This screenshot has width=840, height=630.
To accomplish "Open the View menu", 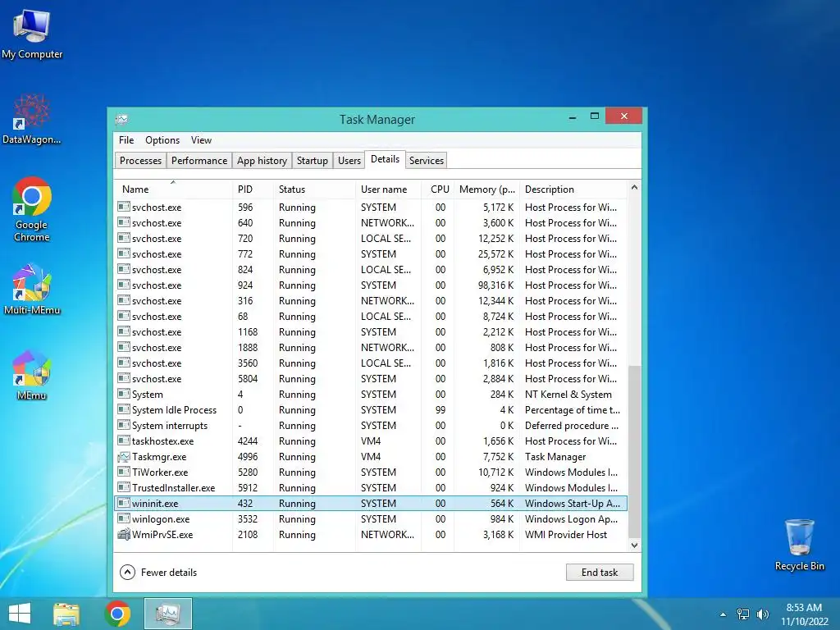I will point(202,140).
